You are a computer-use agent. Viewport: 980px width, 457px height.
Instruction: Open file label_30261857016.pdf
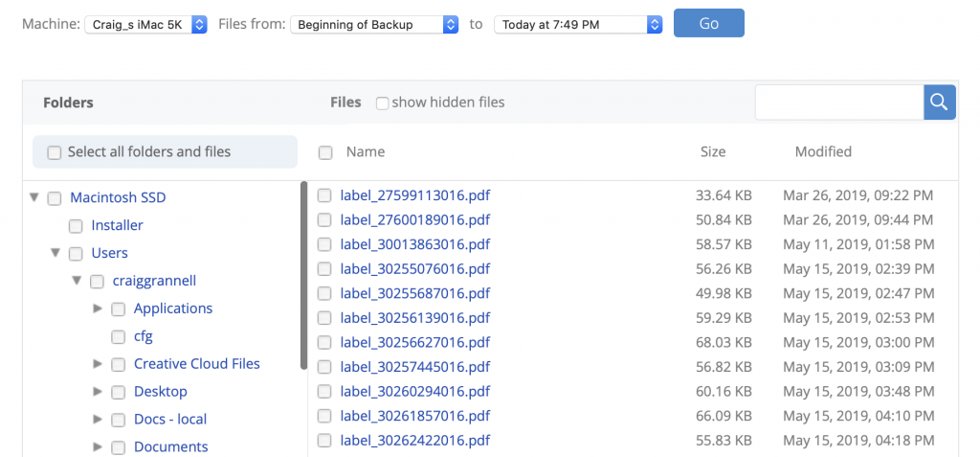[415, 416]
